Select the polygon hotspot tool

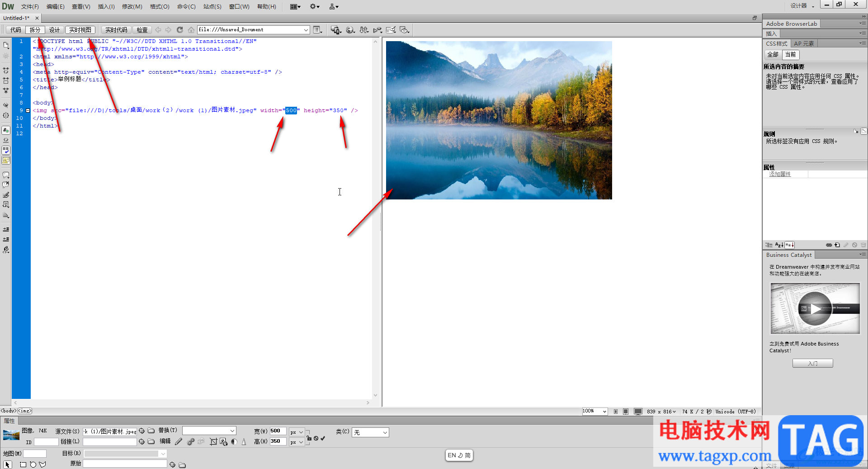click(42, 464)
